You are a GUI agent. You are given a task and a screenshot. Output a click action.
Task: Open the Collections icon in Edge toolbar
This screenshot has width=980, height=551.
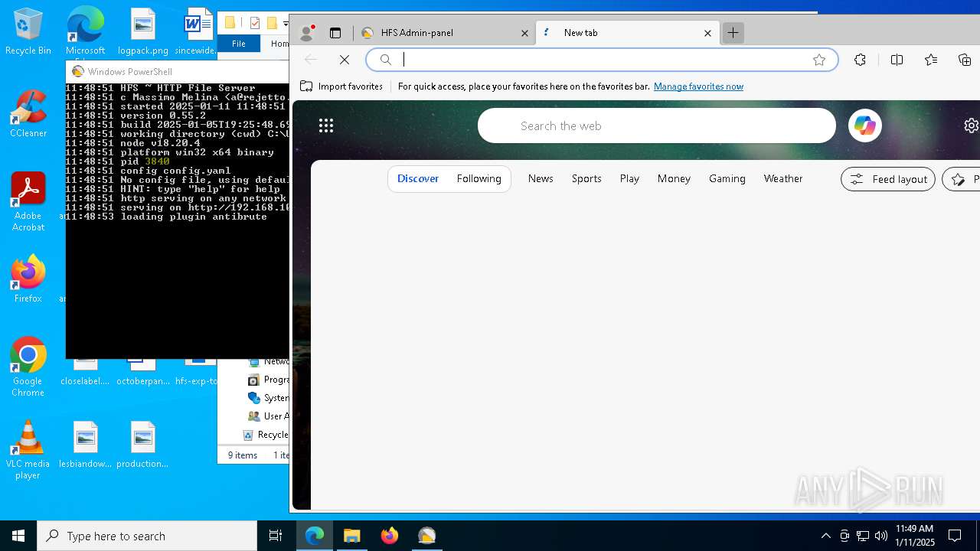[965, 60]
